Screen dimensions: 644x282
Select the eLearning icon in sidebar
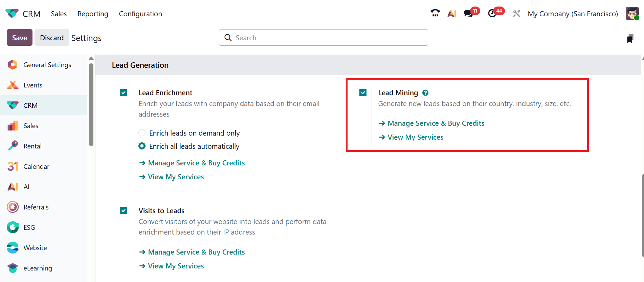click(x=13, y=268)
